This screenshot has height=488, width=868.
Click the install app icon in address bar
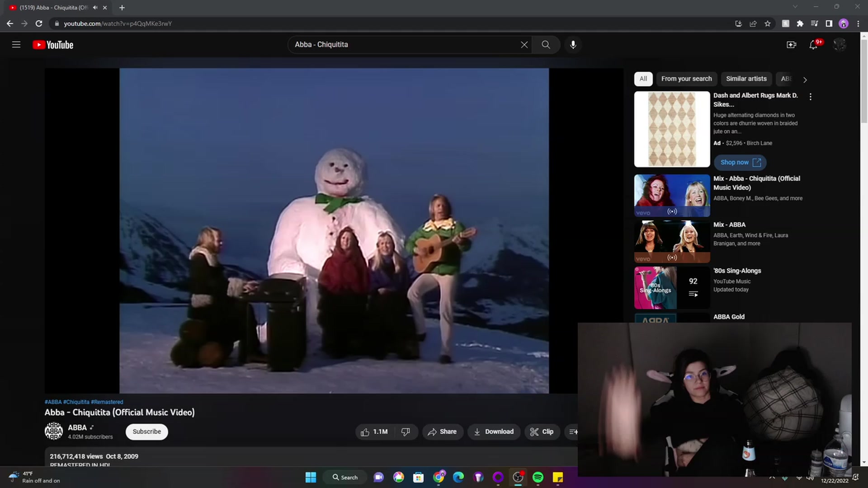[x=738, y=23]
